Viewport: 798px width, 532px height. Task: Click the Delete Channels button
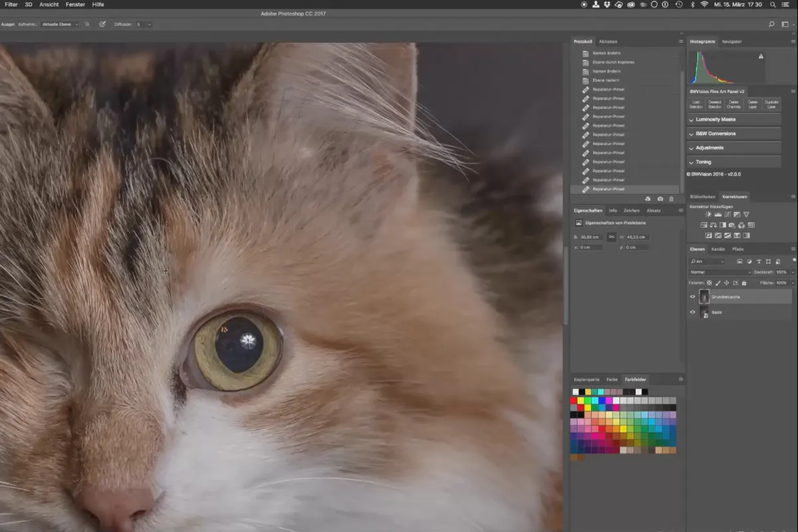pos(733,104)
